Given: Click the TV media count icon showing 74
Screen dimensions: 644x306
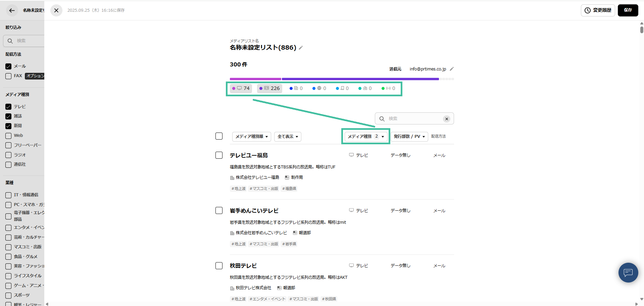Looking at the screenshot, I should click(240, 88).
